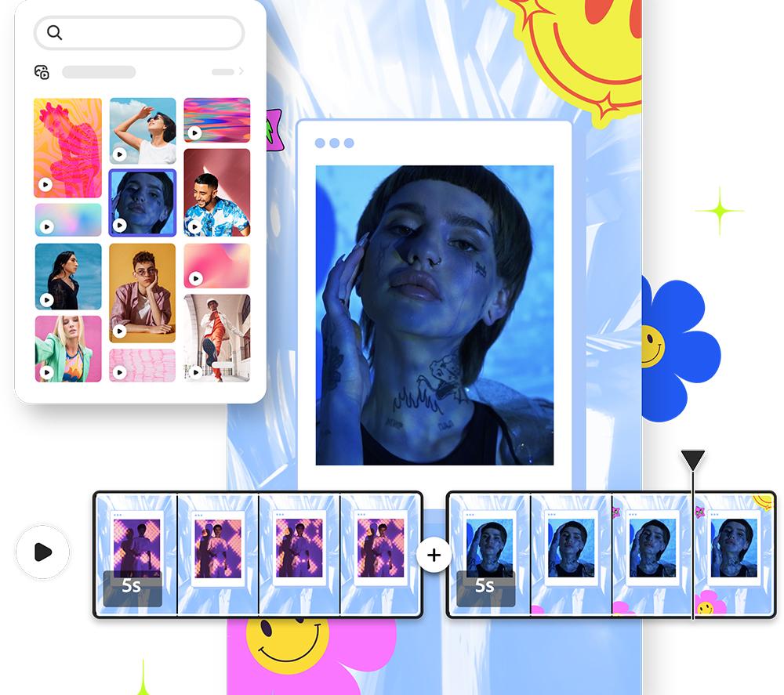Play icon on orange swirl pattern thumbnail
Screen dimensions: 784x695
pyautogui.click(x=45, y=185)
